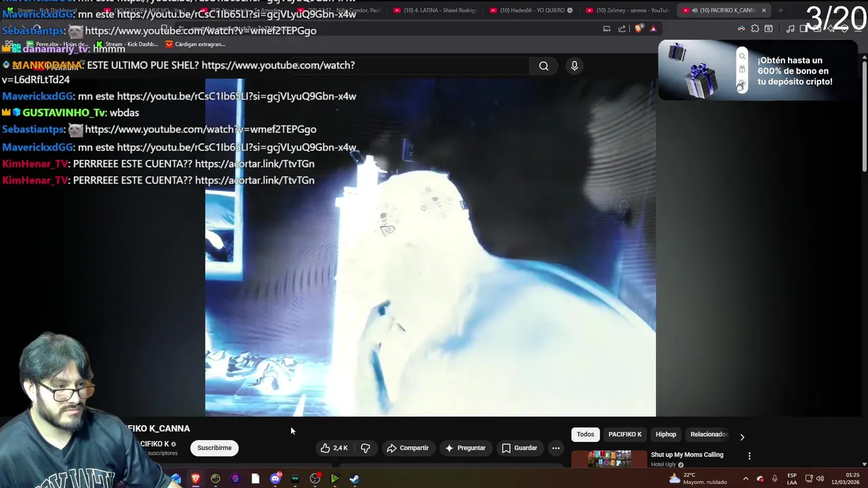Click the gift icon in the ad banner
This screenshot has width=868, height=488.
tap(742, 70)
